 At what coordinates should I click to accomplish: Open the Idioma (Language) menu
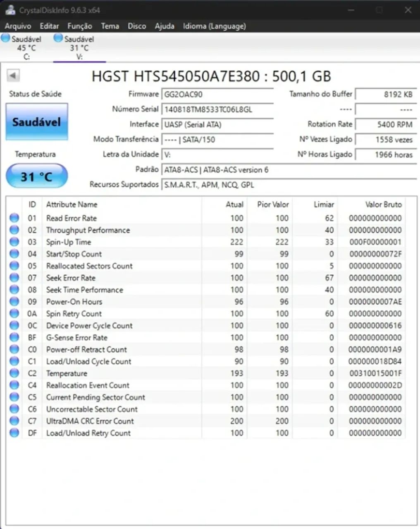215,26
